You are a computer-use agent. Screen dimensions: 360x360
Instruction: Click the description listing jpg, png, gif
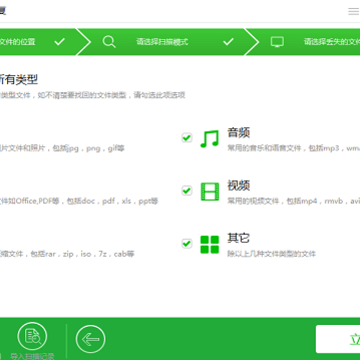(x=62, y=148)
